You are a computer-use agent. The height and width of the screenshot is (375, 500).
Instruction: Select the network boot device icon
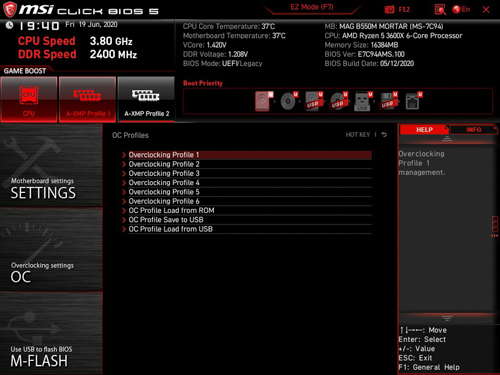click(x=413, y=101)
